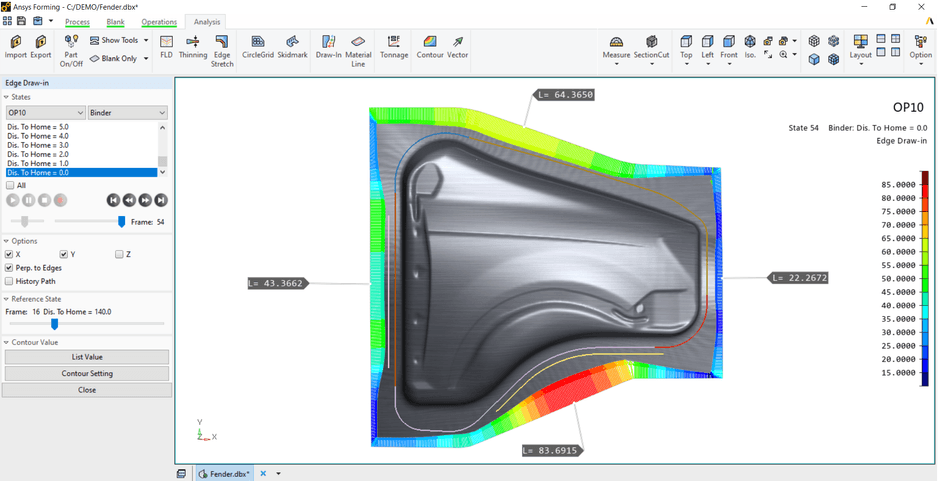Screen dimensions: 940x481
Task: Choose the Contour display icon
Action: 430,46
